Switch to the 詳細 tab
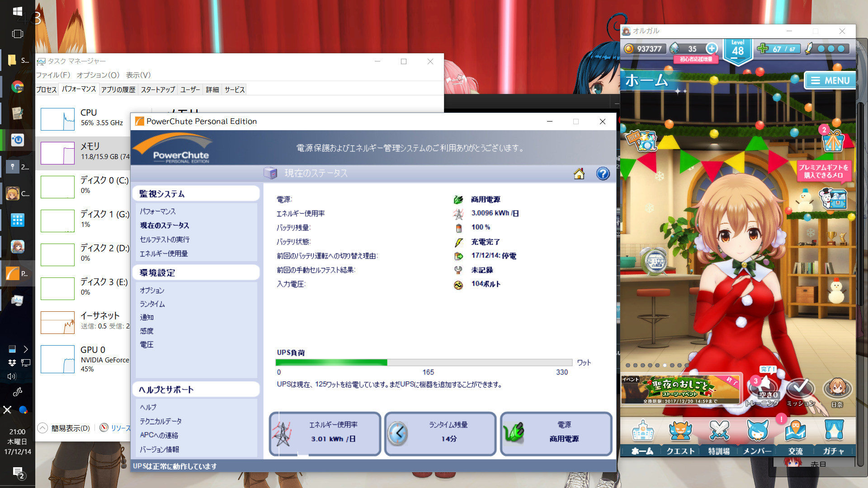The image size is (868, 488). [x=212, y=89]
